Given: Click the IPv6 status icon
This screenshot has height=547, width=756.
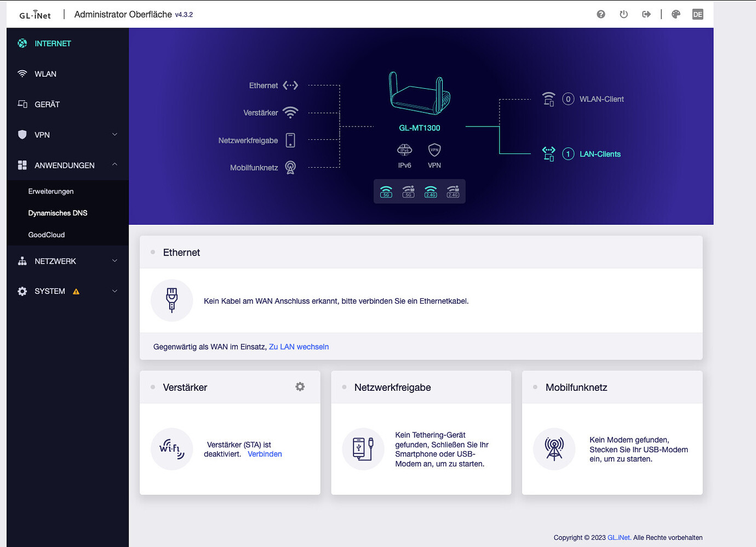Looking at the screenshot, I should pyautogui.click(x=404, y=150).
